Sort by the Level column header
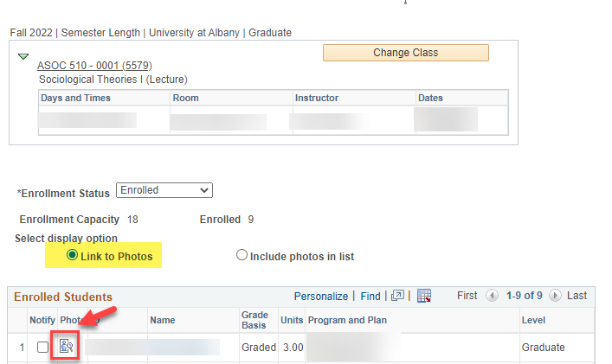This screenshot has height=364, width=612. coord(532,320)
